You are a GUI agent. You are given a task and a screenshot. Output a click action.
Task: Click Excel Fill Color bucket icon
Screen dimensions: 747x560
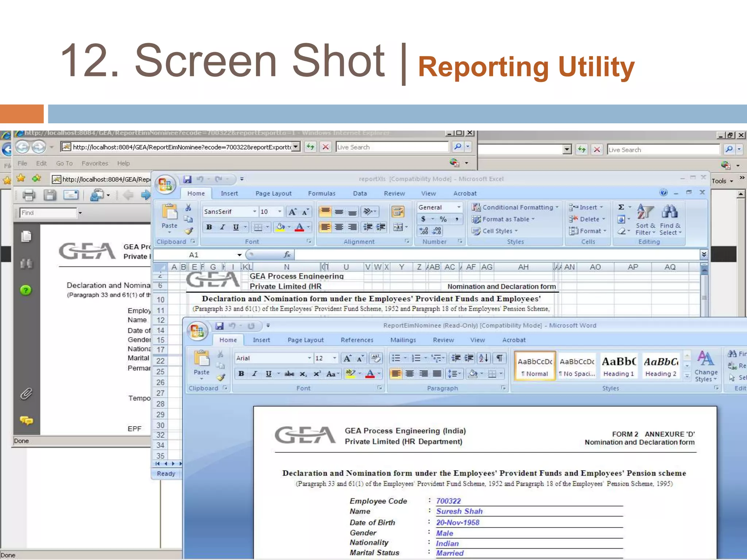pos(280,227)
